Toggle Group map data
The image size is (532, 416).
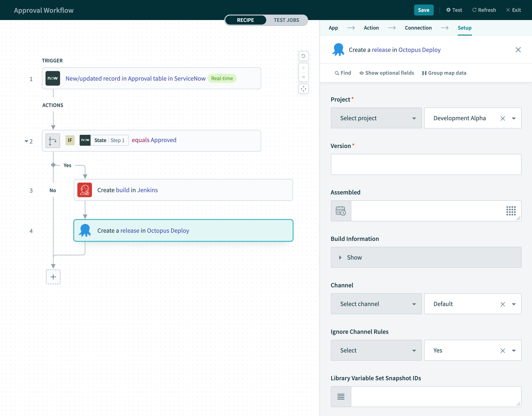[444, 73]
